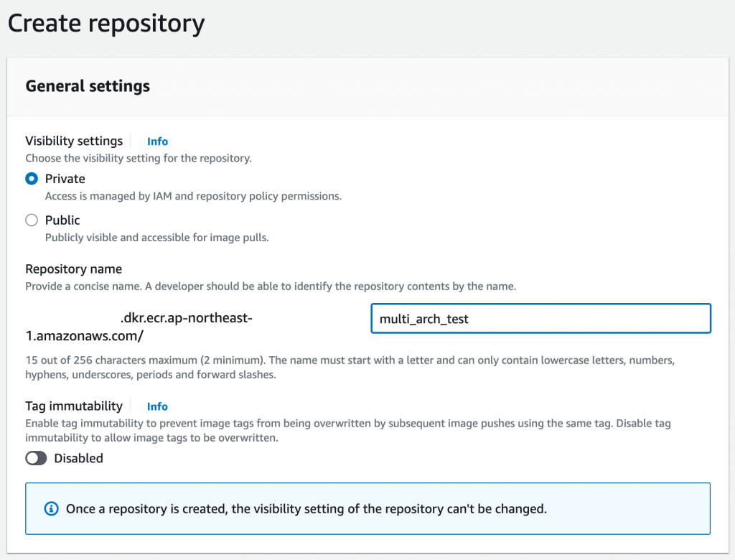Click the 'Publicly visible and accessible' description

pos(156,238)
